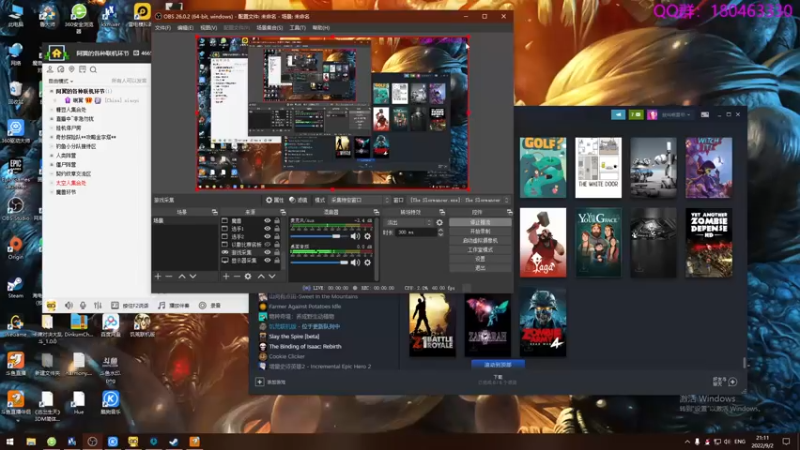Open desktop audio channel settings gear

(367, 262)
